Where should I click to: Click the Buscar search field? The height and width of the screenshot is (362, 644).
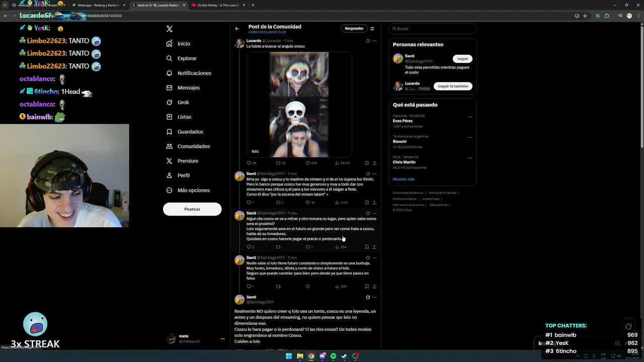(x=432, y=29)
